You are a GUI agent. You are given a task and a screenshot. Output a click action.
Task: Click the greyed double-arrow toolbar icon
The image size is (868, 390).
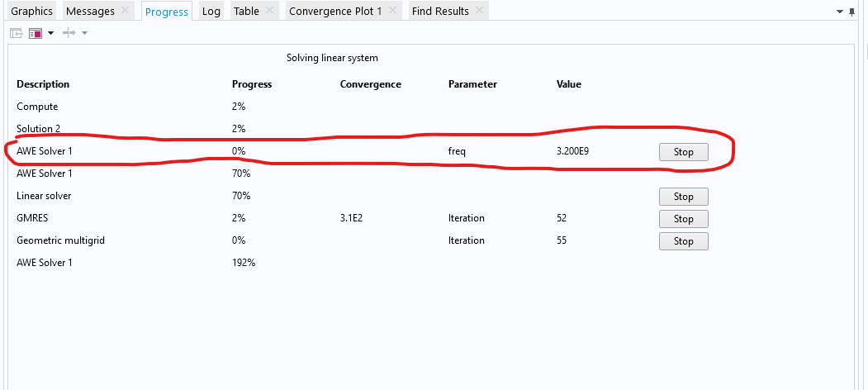click(x=69, y=33)
